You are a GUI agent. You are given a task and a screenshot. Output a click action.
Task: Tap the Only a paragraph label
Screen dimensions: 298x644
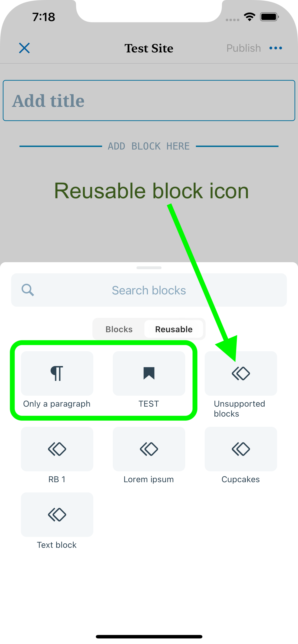pyautogui.click(x=57, y=404)
